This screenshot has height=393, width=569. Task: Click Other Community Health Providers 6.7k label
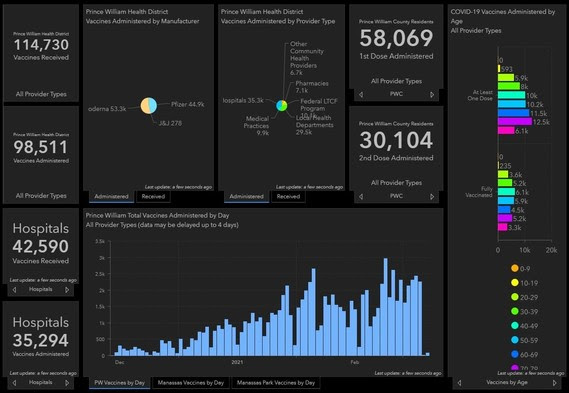coord(307,58)
